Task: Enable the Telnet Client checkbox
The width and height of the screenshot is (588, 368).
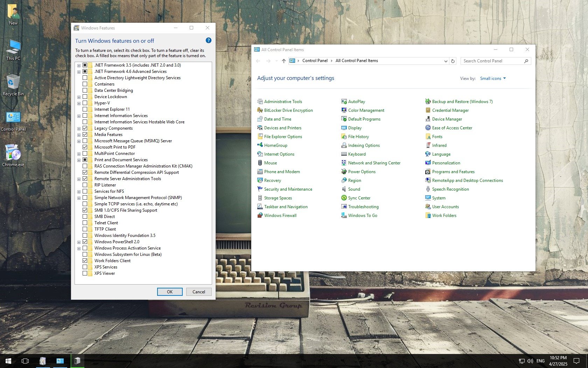Action: click(85, 223)
